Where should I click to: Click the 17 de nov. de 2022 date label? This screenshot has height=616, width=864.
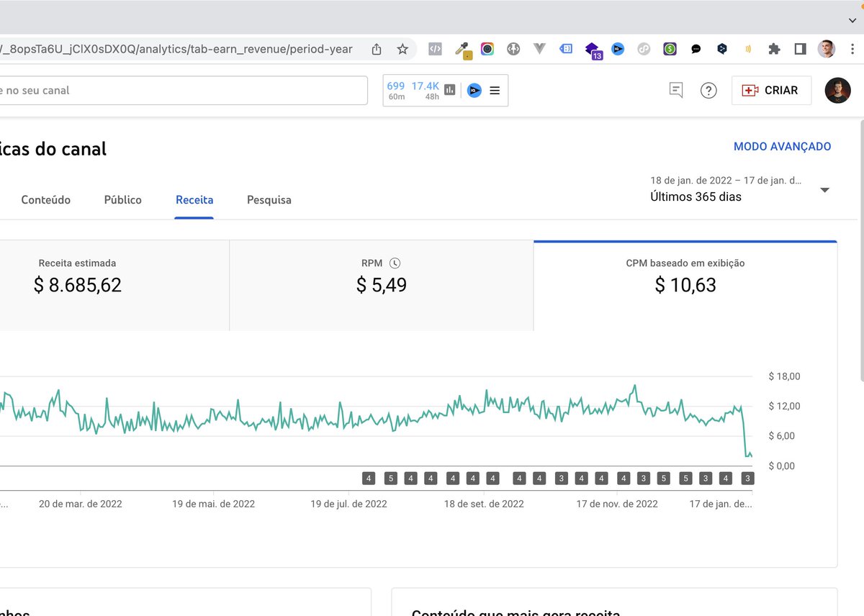pyautogui.click(x=617, y=504)
